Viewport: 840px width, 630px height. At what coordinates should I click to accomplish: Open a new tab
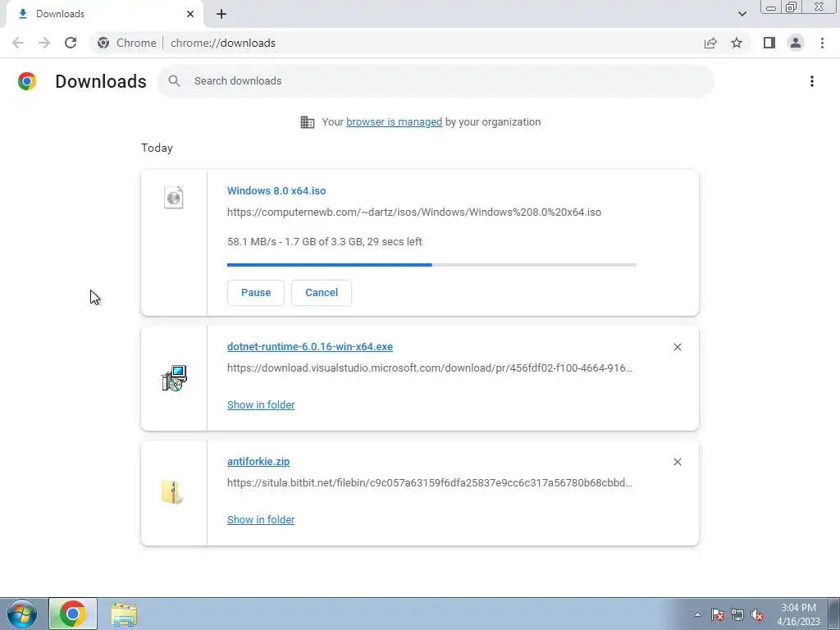click(x=221, y=14)
